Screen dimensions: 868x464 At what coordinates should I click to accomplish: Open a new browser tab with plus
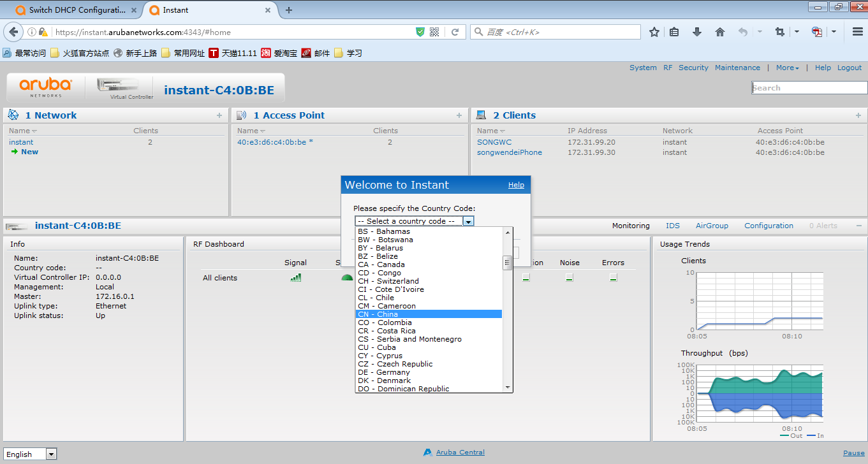[x=289, y=10]
